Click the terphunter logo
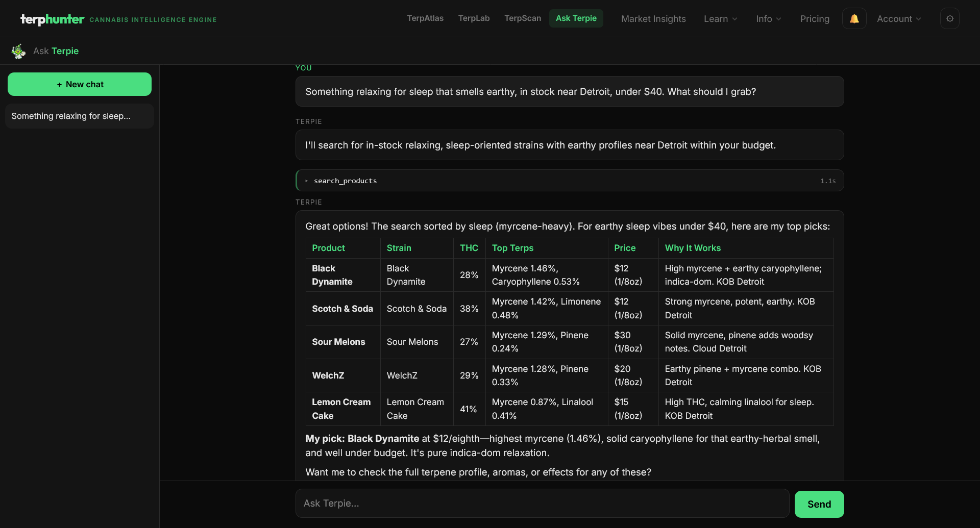This screenshot has width=980, height=528. pyautogui.click(x=52, y=19)
